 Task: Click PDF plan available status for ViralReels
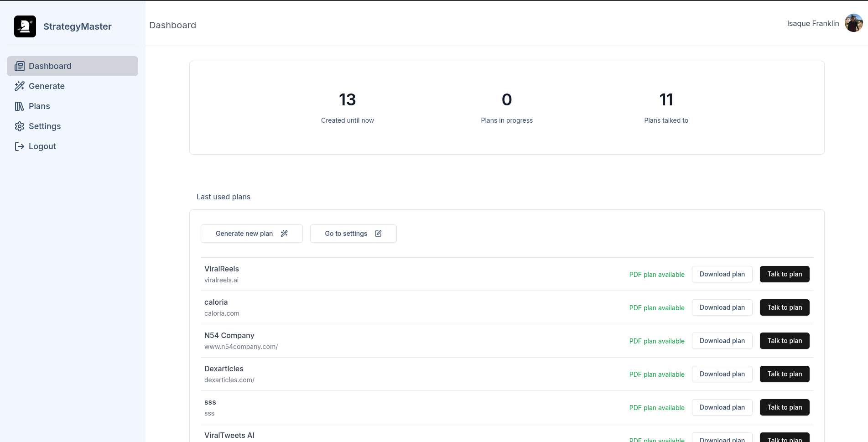pyautogui.click(x=657, y=275)
